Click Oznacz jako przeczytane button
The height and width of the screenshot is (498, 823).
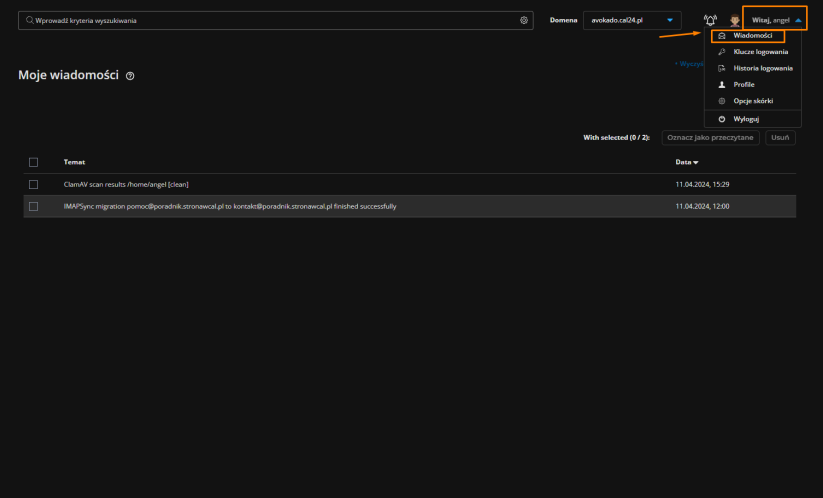click(710, 137)
